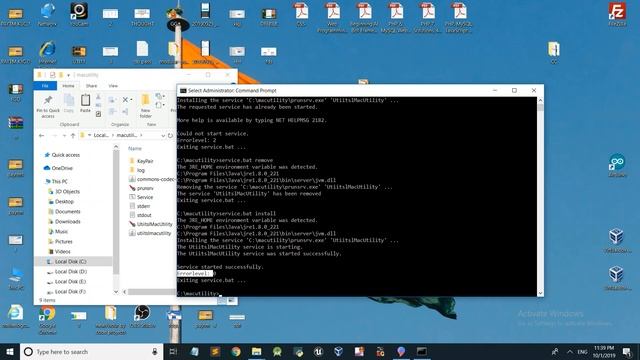
Task: Select the Arduino desktop icon
Action: point(617,165)
